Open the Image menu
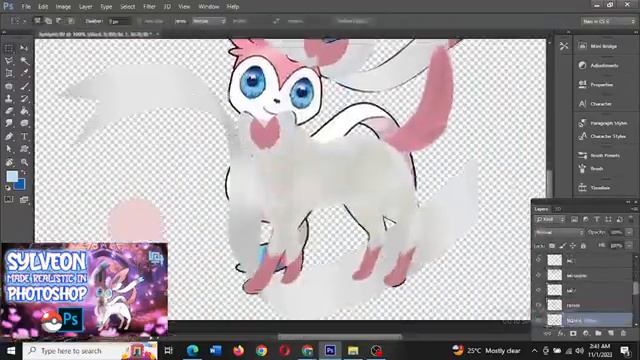Screen dimensions: 640x360 tap(63, 7)
